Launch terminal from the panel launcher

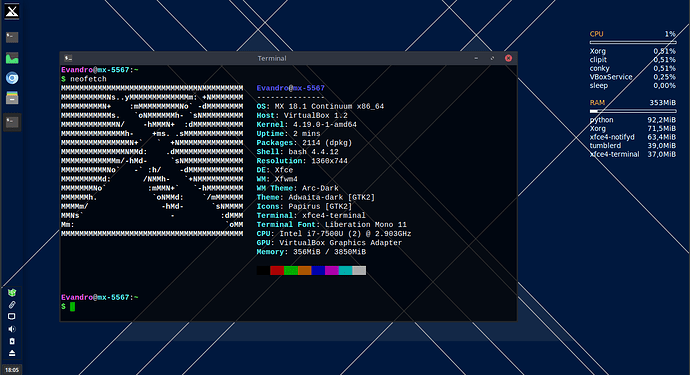coord(12,37)
